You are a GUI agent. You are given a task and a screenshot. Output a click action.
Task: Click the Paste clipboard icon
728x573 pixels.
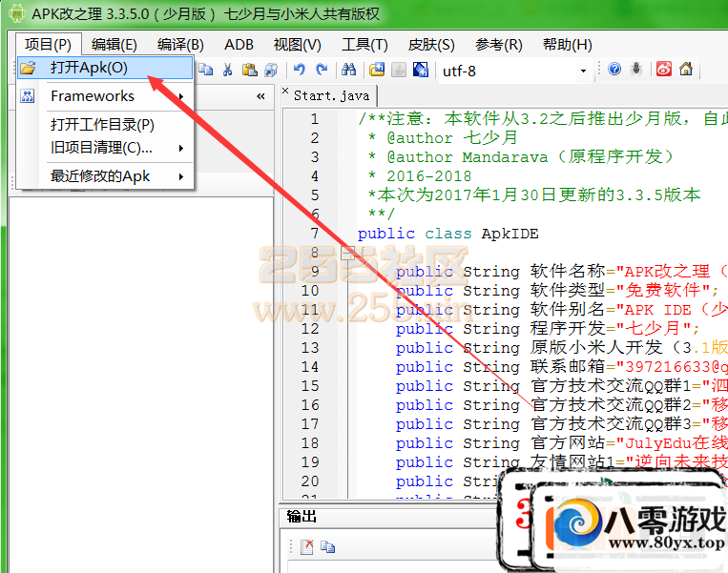tap(250, 70)
